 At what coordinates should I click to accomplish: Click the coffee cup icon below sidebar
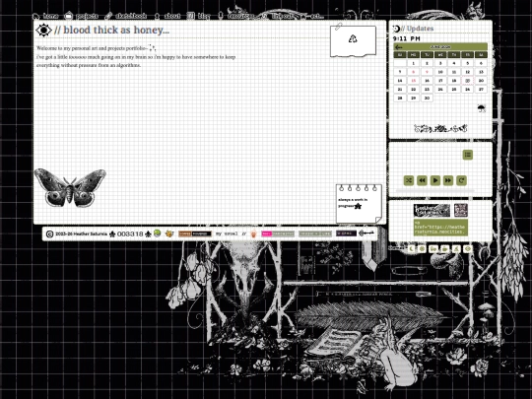pyautogui.click(x=444, y=249)
